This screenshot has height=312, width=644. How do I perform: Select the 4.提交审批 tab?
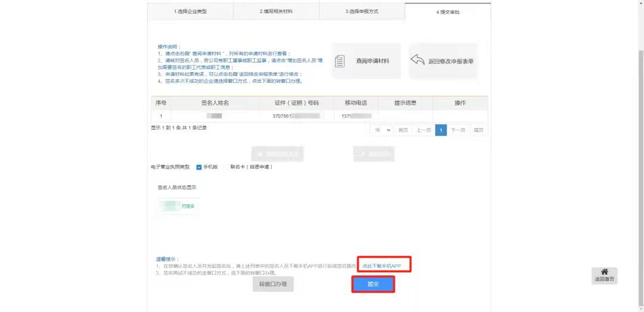tap(448, 12)
